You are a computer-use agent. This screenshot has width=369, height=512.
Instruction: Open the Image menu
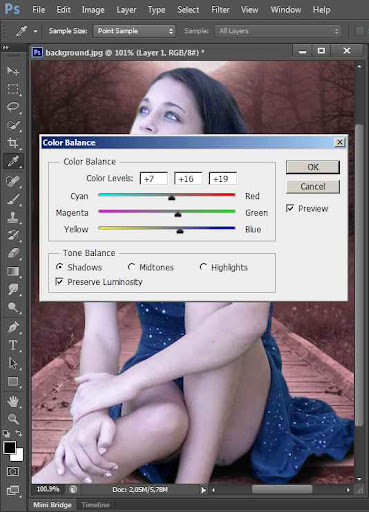tap(93, 10)
